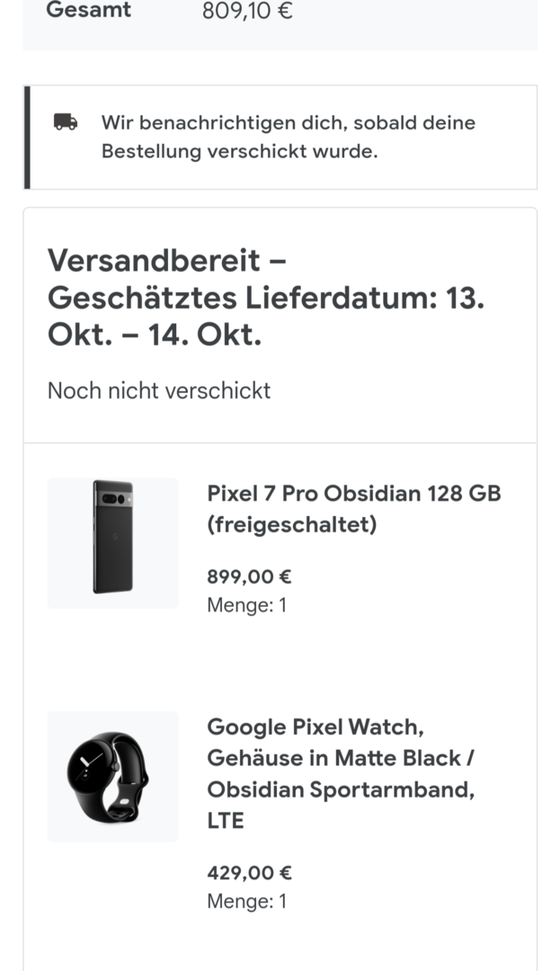Open the Google Pixel Watch product image
Screen dimensions: 560x971
click(x=112, y=776)
